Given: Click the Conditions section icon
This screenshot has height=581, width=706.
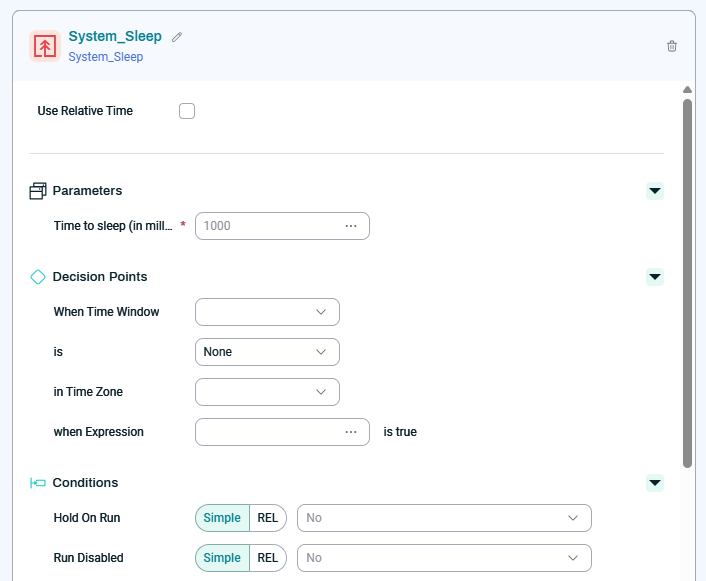Looking at the screenshot, I should (38, 483).
